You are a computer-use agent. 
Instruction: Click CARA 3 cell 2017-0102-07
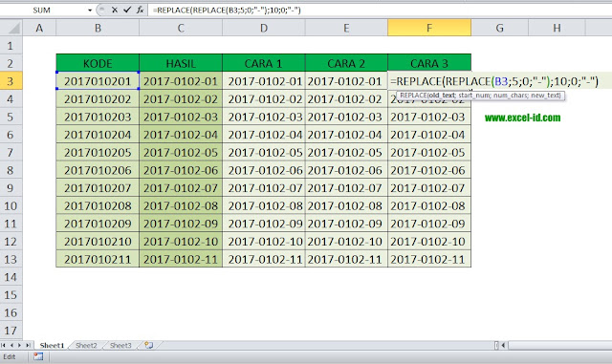tap(429, 187)
